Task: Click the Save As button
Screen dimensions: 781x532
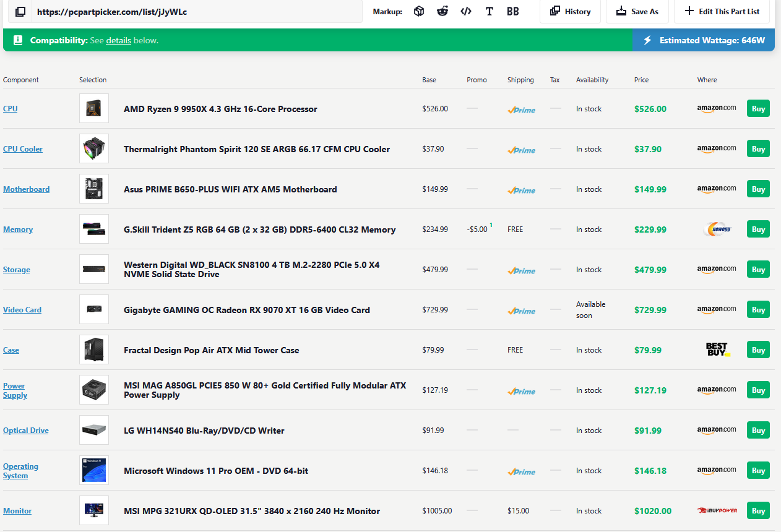Action: (x=637, y=11)
